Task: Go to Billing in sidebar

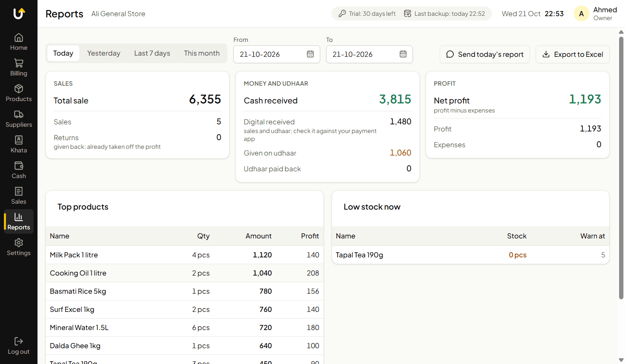Action: (19, 68)
